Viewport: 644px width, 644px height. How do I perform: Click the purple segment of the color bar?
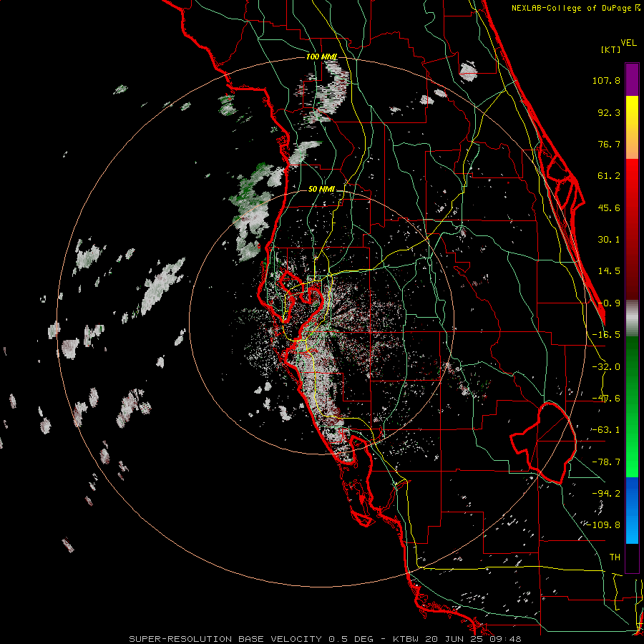tap(632, 79)
